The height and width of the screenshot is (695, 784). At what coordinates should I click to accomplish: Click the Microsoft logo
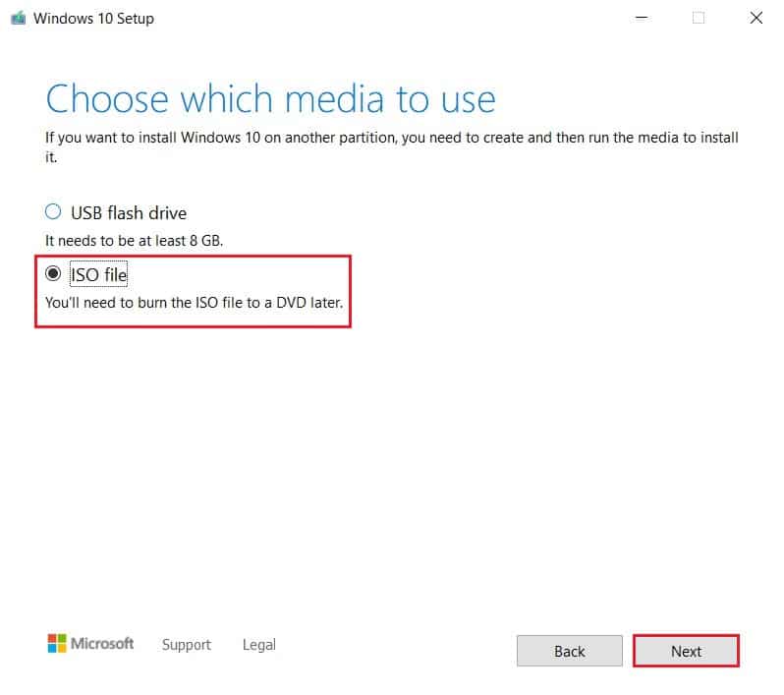click(x=90, y=644)
